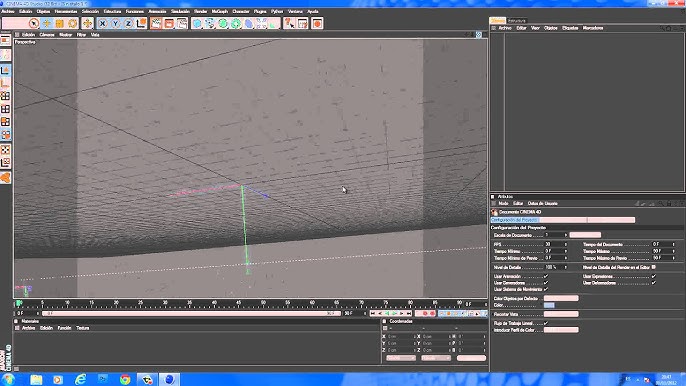The height and width of the screenshot is (386, 686).
Task: Open the Herramientas menu
Action: pyautogui.click(x=66, y=11)
